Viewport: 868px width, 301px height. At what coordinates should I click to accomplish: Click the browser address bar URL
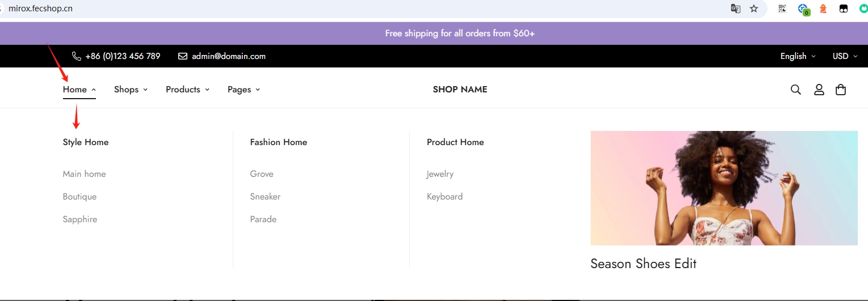[x=40, y=9]
